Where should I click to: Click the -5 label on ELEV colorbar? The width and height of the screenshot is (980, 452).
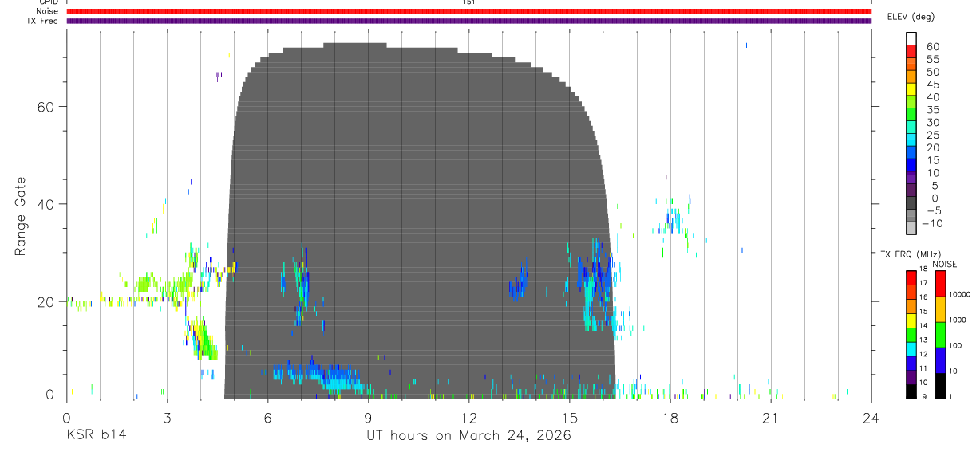933,210
